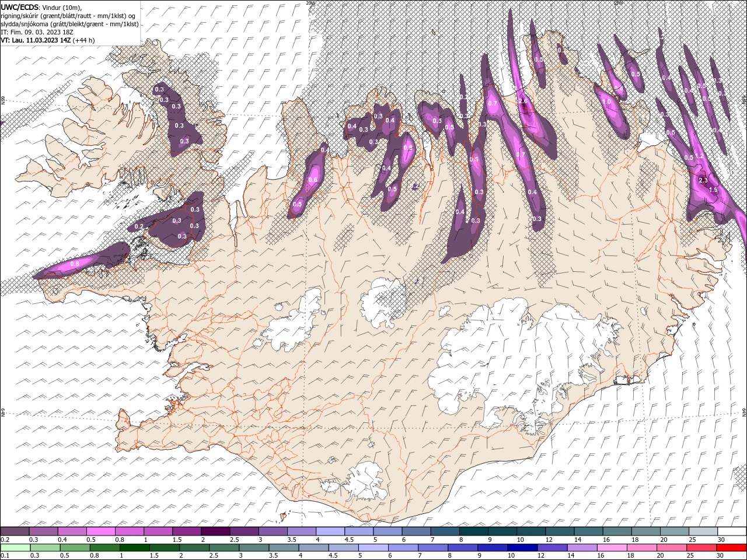Click the 1.2 snowfall value on the map
Viewport: 747px width, 560px height.
click(x=700, y=157)
